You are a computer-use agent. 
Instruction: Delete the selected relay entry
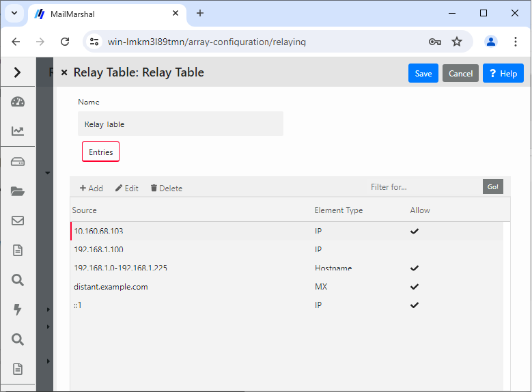click(167, 188)
